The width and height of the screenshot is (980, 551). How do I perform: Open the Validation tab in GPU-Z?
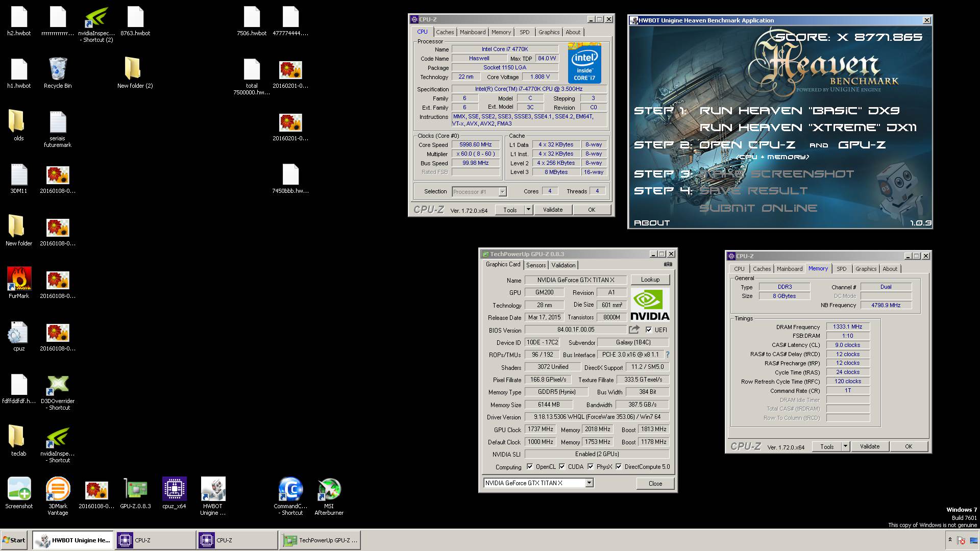[563, 265]
